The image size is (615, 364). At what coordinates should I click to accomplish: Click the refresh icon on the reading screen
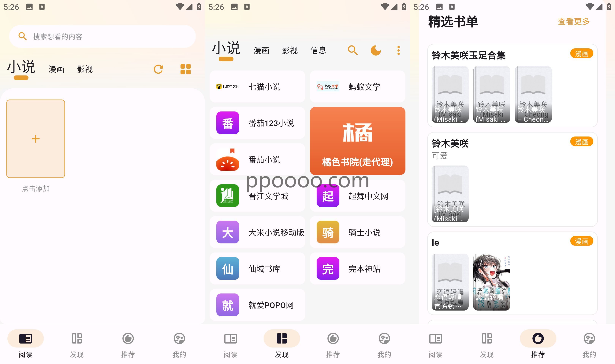158,69
